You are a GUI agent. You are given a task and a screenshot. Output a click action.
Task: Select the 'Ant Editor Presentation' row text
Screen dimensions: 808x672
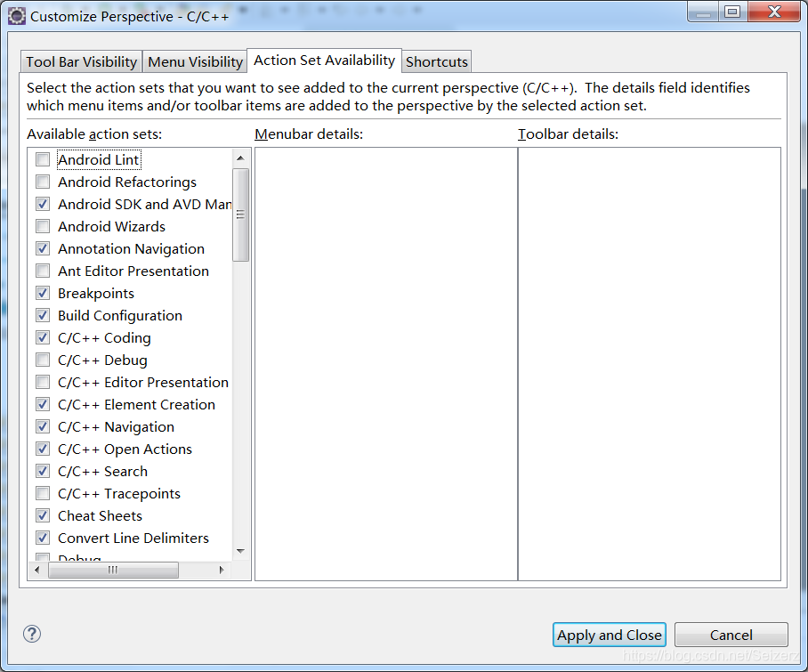(x=133, y=271)
